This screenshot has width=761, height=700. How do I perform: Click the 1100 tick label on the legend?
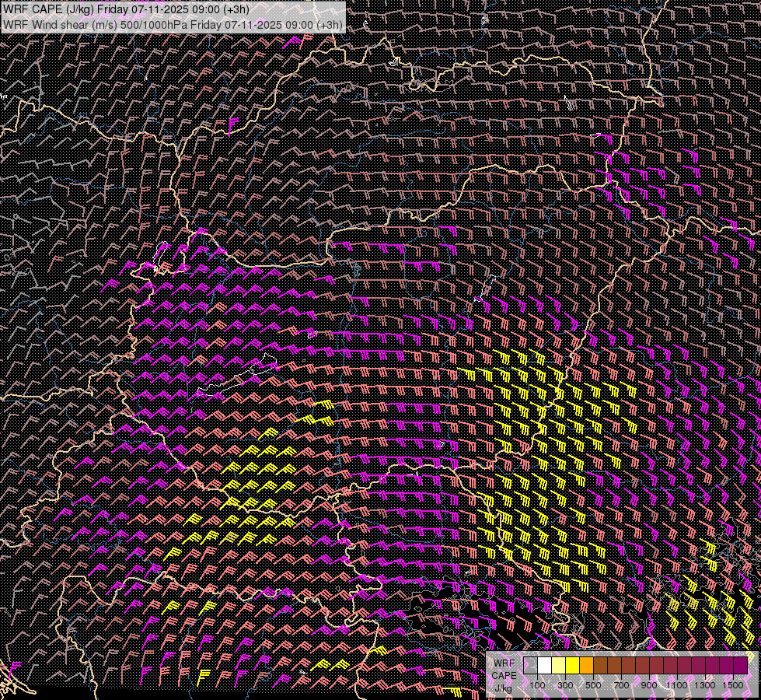(x=677, y=685)
